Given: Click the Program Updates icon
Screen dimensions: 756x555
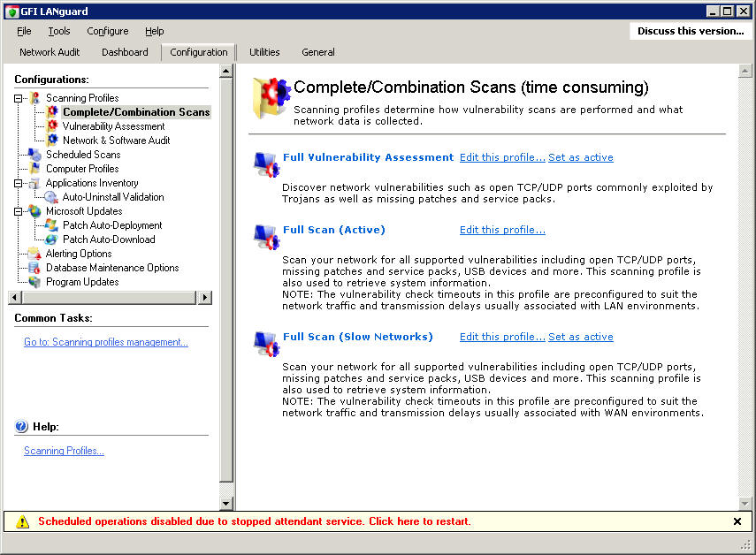Looking at the screenshot, I should coord(34,282).
